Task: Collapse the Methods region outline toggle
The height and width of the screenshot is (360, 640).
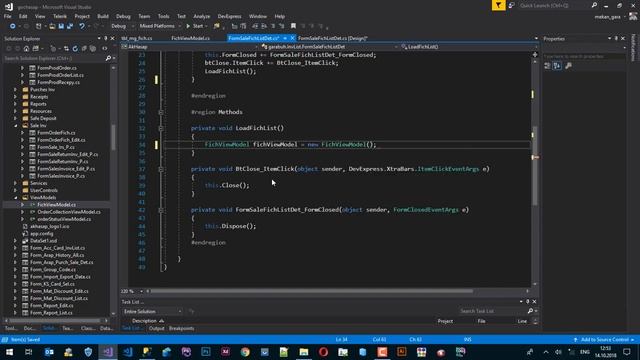Action: click(161, 112)
